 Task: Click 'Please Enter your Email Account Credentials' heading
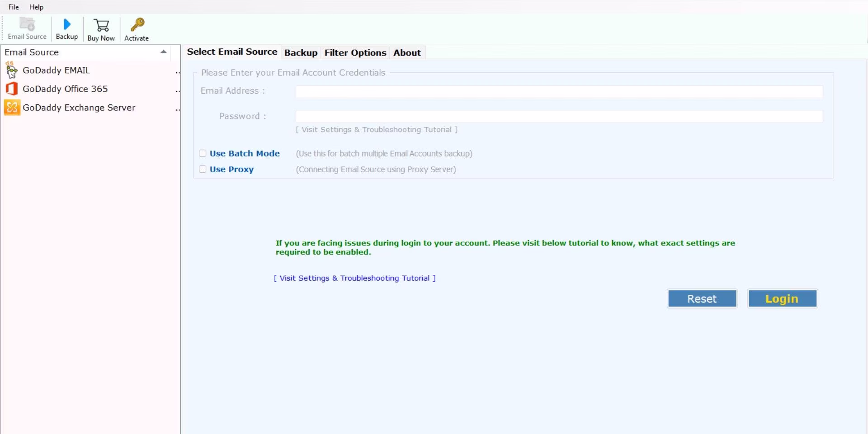pyautogui.click(x=293, y=73)
